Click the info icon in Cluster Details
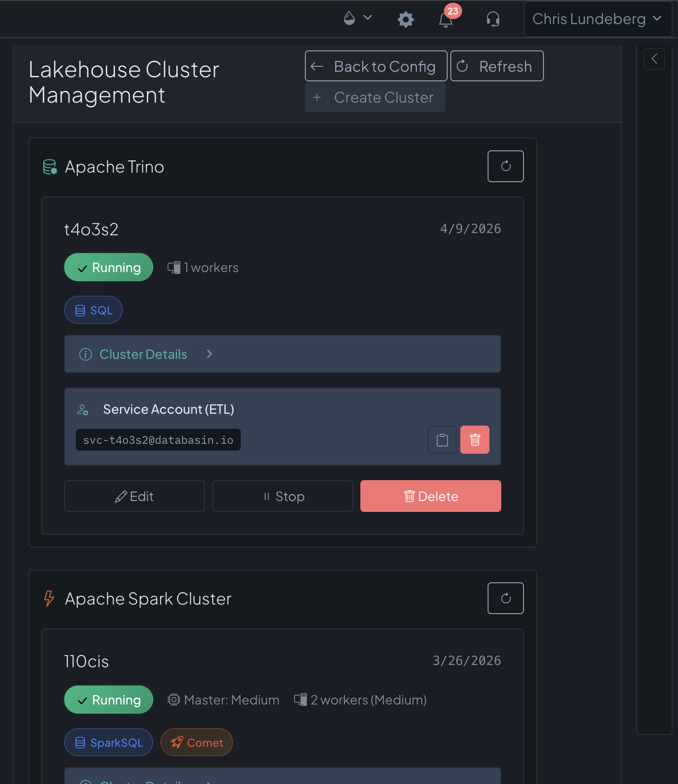The image size is (678, 784). (85, 354)
